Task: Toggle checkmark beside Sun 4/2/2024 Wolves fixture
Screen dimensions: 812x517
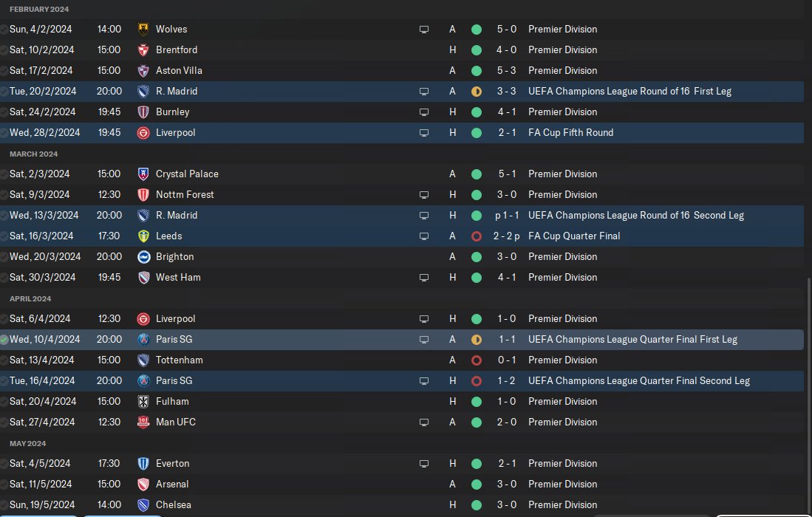Action: [4, 30]
